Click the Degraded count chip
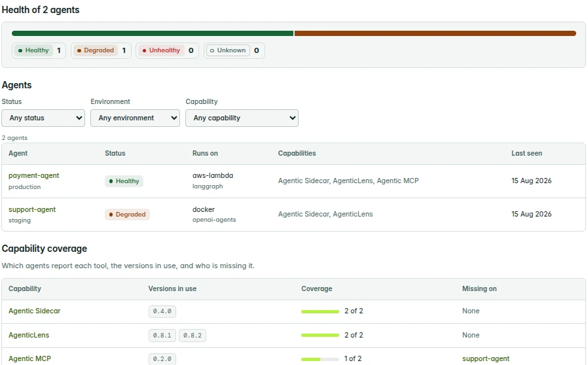This screenshot has height=365, width=588. coord(101,50)
